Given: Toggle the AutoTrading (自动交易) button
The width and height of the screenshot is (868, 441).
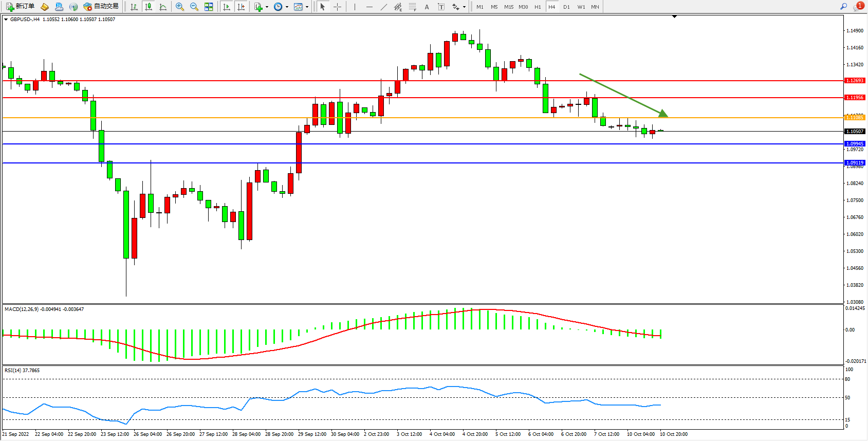Looking at the screenshot, I should coord(101,7).
